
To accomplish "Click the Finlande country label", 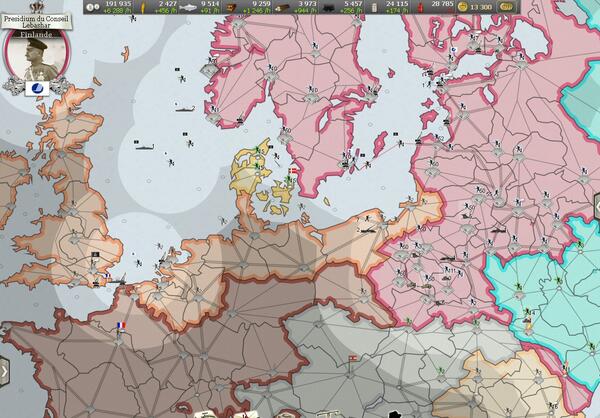I will 36,34.
